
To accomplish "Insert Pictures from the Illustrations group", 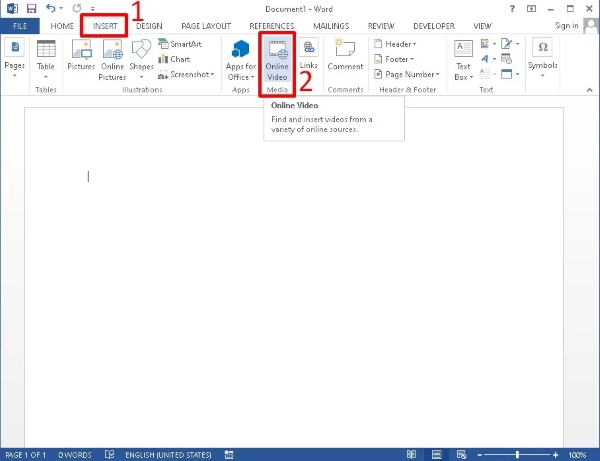I will (x=81, y=56).
